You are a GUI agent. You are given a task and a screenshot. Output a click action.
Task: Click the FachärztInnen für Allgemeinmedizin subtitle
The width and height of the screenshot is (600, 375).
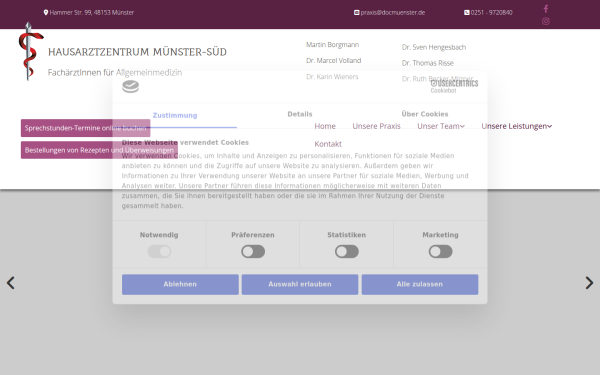pos(115,72)
